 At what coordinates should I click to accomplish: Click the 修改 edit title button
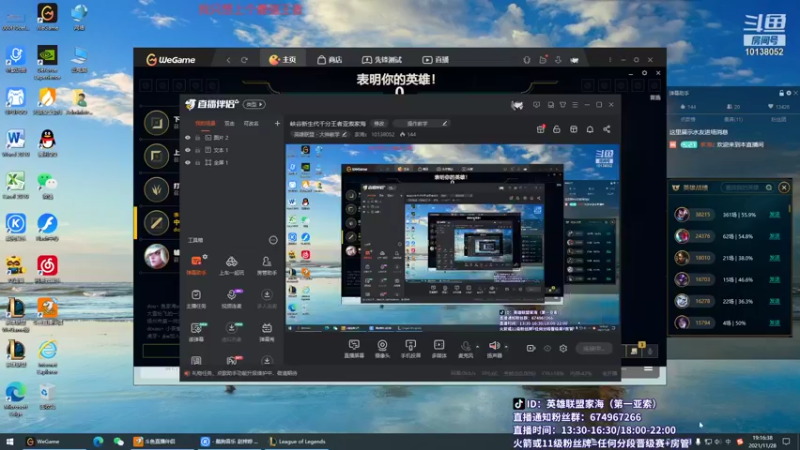379,123
